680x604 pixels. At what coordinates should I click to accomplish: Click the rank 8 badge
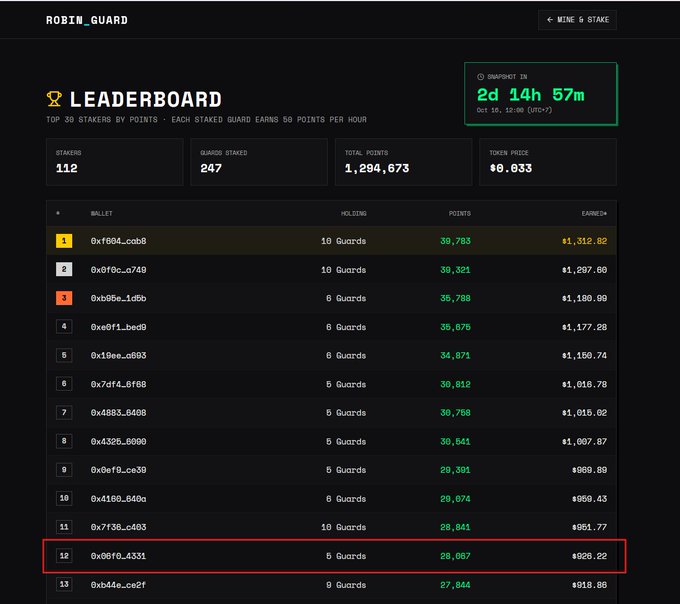point(64,441)
